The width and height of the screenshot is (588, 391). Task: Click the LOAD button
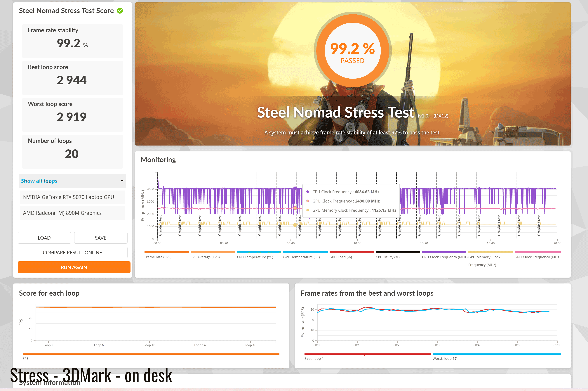click(x=44, y=238)
